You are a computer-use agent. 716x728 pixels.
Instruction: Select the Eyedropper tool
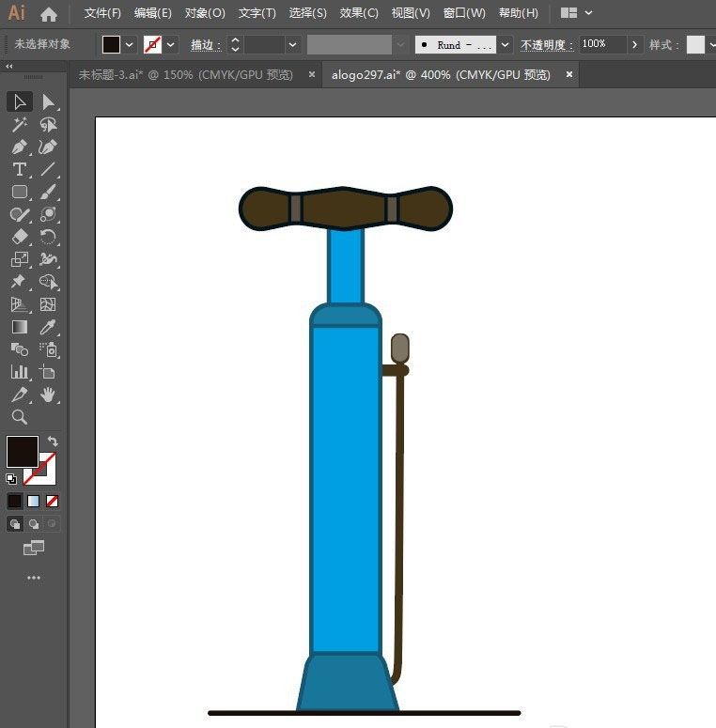point(48,327)
